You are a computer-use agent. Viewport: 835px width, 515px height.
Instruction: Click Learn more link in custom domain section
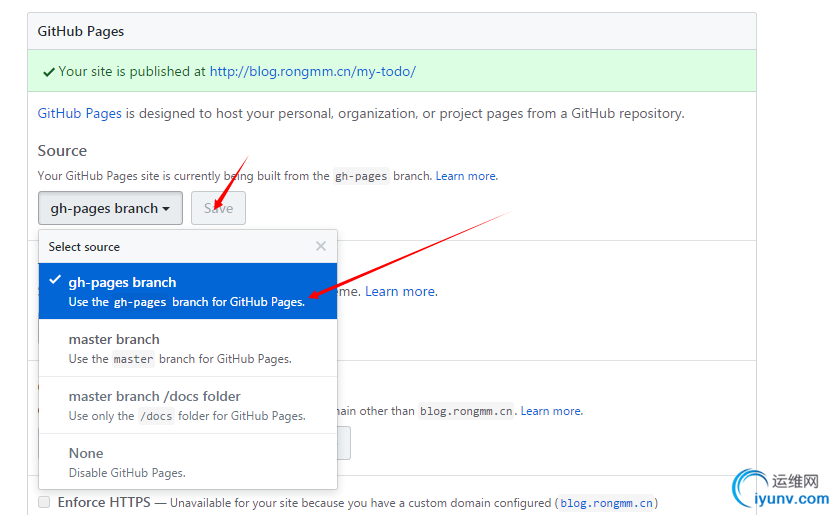click(551, 411)
